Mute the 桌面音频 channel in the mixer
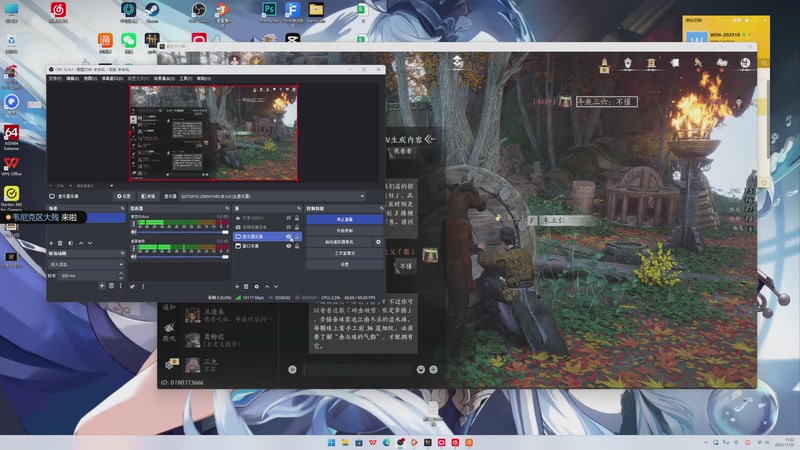800x450 pixels. coord(134,257)
